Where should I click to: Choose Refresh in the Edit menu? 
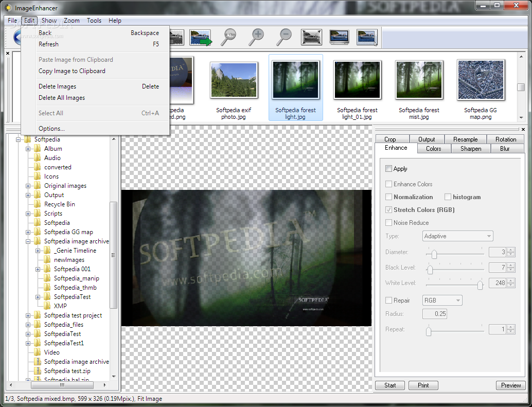click(x=48, y=44)
